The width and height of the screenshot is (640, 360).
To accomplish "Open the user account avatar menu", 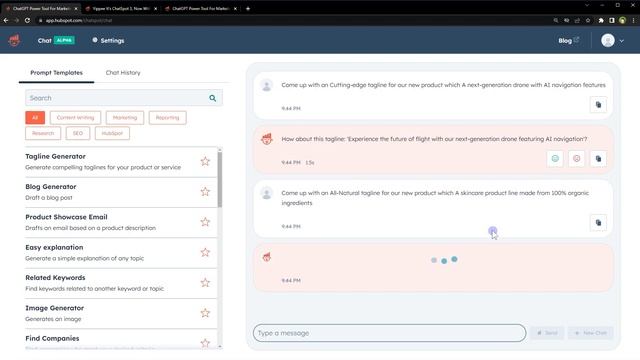I will (x=608, y=40).
